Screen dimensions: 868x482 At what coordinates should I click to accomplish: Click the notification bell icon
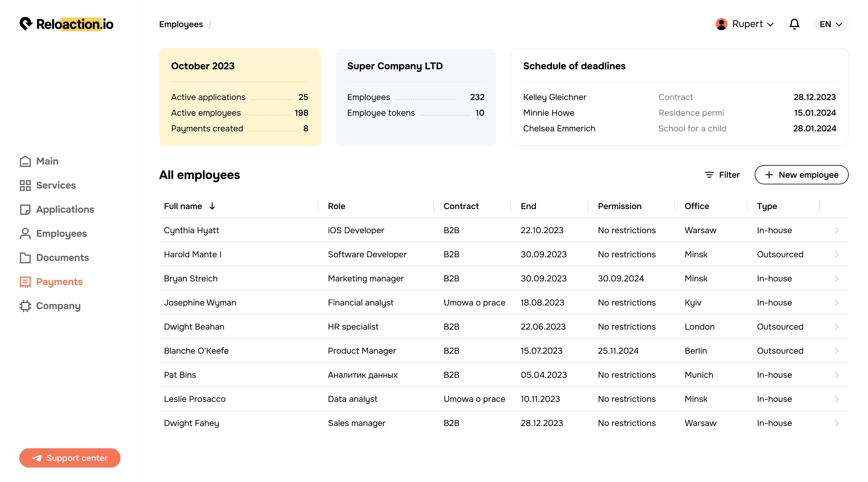click(x=794, y=24)
